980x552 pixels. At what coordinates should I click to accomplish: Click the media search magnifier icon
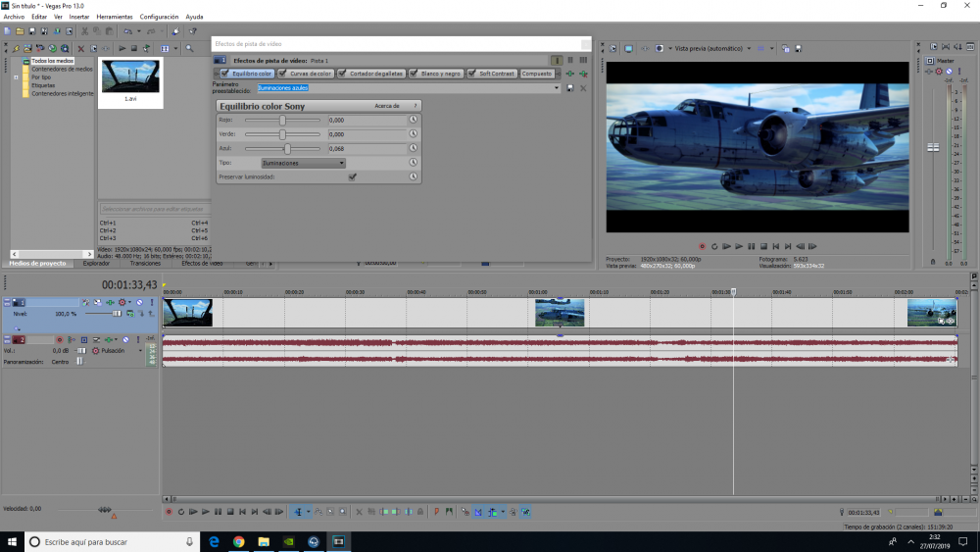point(189,48)
